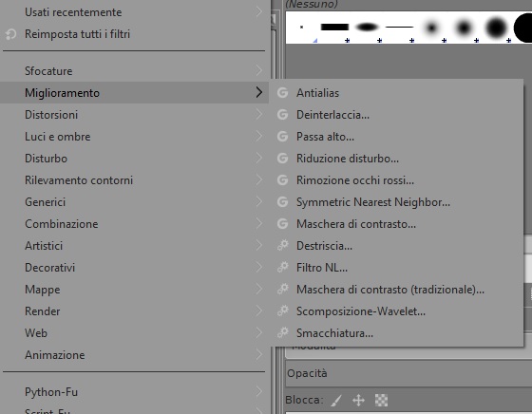Image resolution: width=532 pixels, height=414 pixels.
Task: Choose Maschera di contrasto (tradizionale)
Action: coord(398,290)
